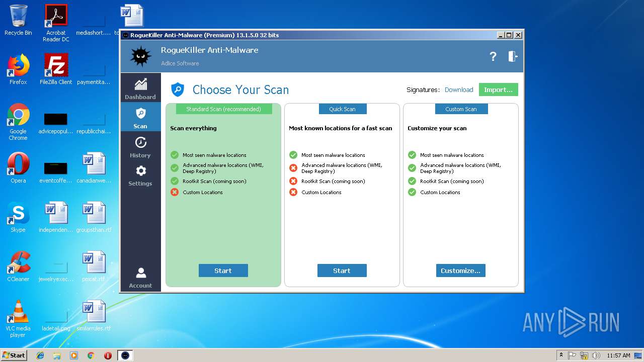Screen dimensions: 644x362
Task: Select similarrules.rtf desktop file
Action: (x=94, y=316)
